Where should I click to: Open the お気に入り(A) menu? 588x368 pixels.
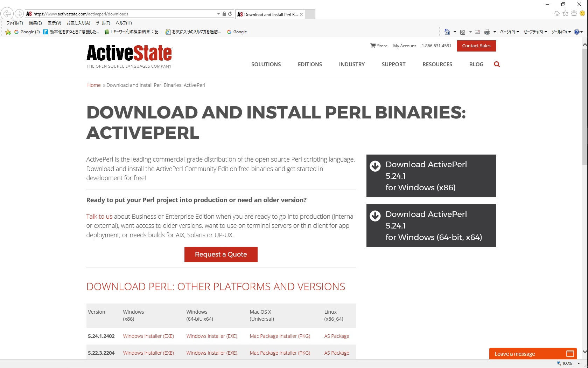pos(78,23)
